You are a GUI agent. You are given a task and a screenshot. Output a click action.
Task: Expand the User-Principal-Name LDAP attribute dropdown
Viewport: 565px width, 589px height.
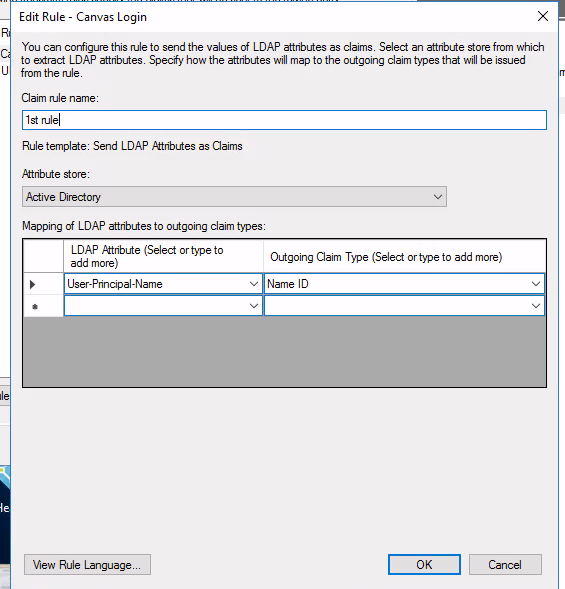pos(254,284)
